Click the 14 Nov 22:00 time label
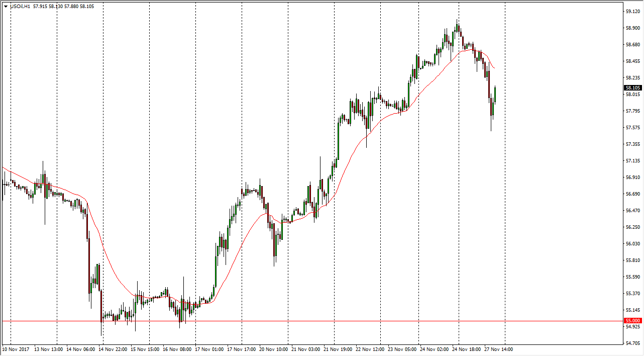The image size is (644, 356). pos(113,349)
